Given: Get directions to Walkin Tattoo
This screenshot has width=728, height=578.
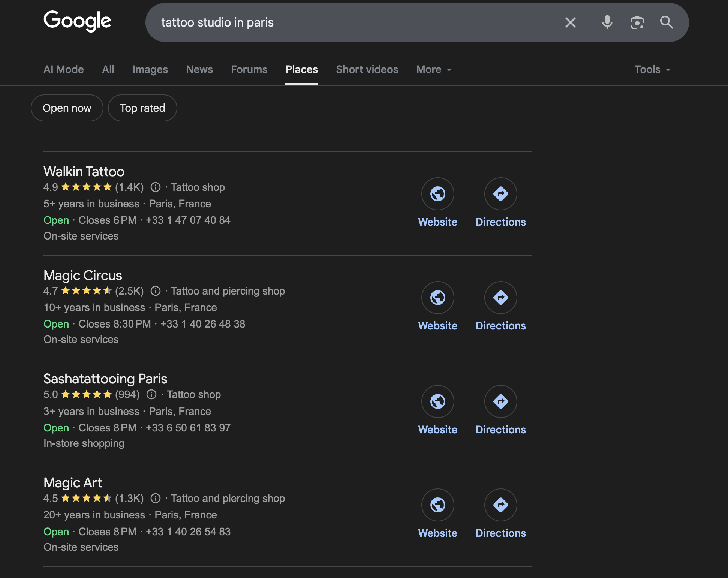Looking at the screenshot, I should coord(500,194).
